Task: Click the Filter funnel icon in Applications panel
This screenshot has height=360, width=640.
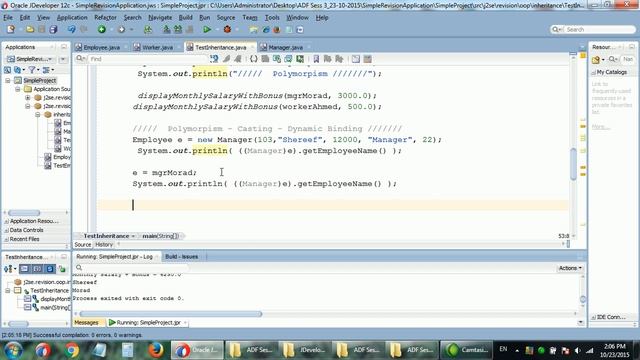Action: tap(31, 70)
